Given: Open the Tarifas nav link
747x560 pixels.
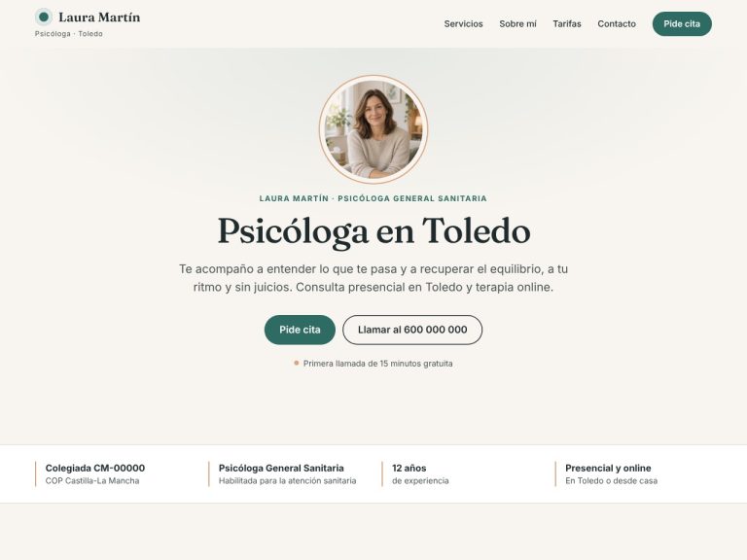Looking at the screenshot, I should (567, 23).
